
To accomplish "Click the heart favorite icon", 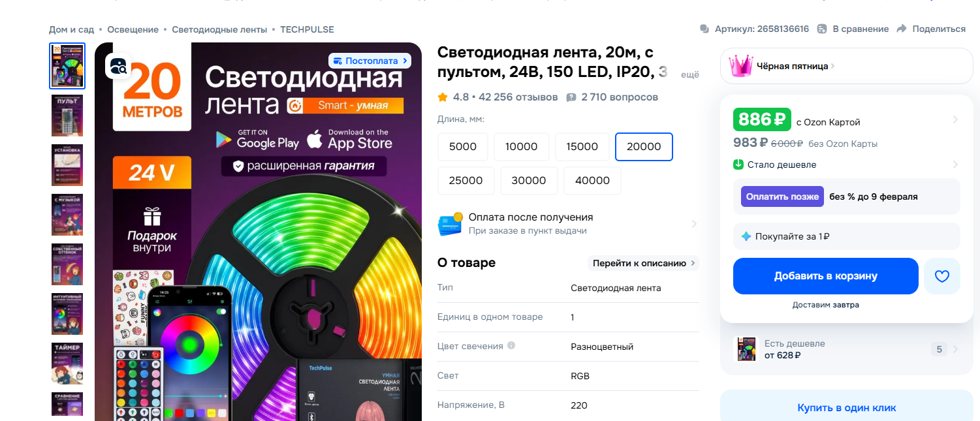I will pyautogui.click(x=941, y=276).
